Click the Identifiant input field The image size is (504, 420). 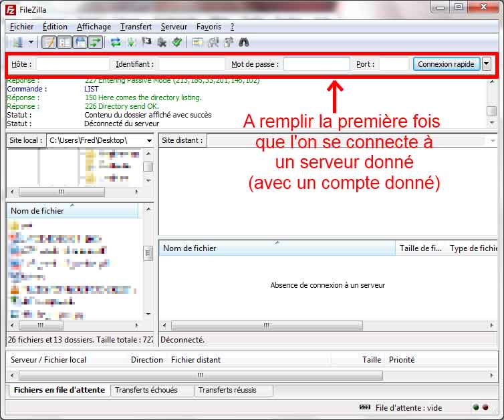[192, 64]
